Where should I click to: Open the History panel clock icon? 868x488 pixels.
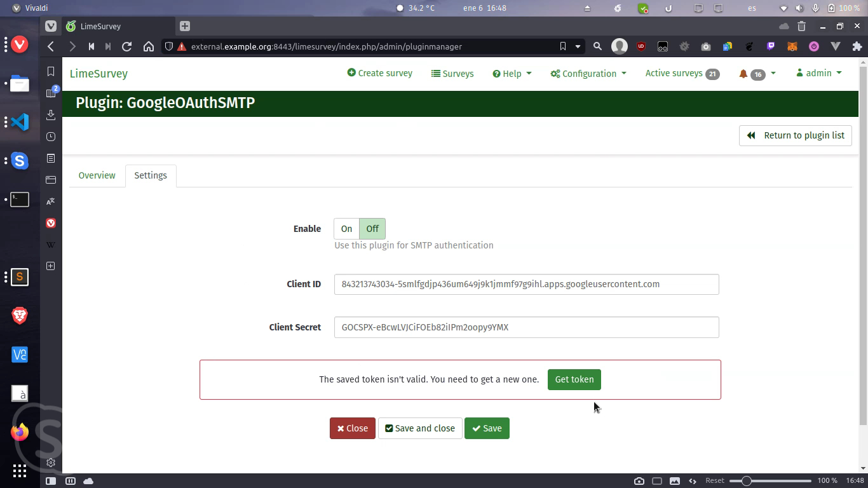[x=51, y=137]
